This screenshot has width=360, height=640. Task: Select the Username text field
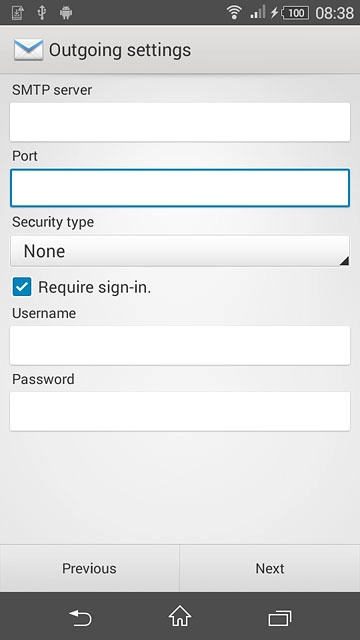pyautogui.click(x=180, y=345)
